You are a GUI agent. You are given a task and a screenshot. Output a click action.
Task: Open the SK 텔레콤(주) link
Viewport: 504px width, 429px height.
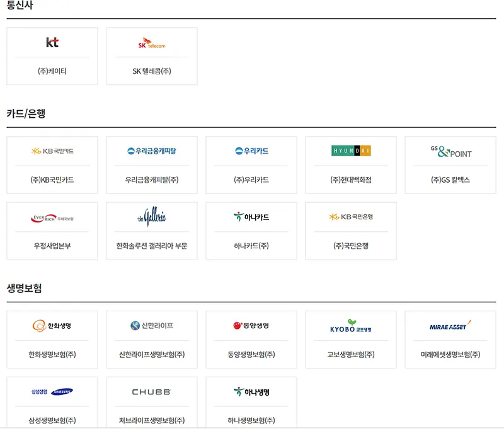tap(152, 71)
